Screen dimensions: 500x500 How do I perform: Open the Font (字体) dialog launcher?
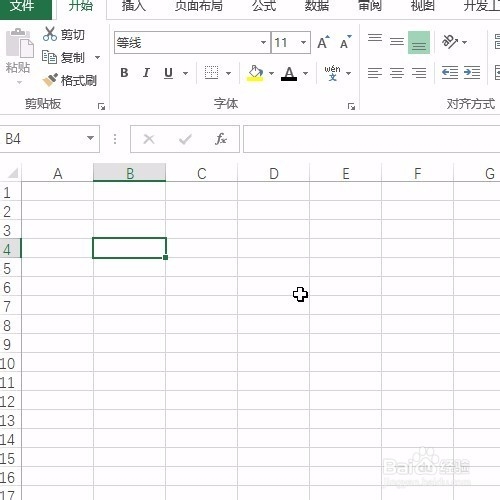pyautogui.click(x=351, y=106)
